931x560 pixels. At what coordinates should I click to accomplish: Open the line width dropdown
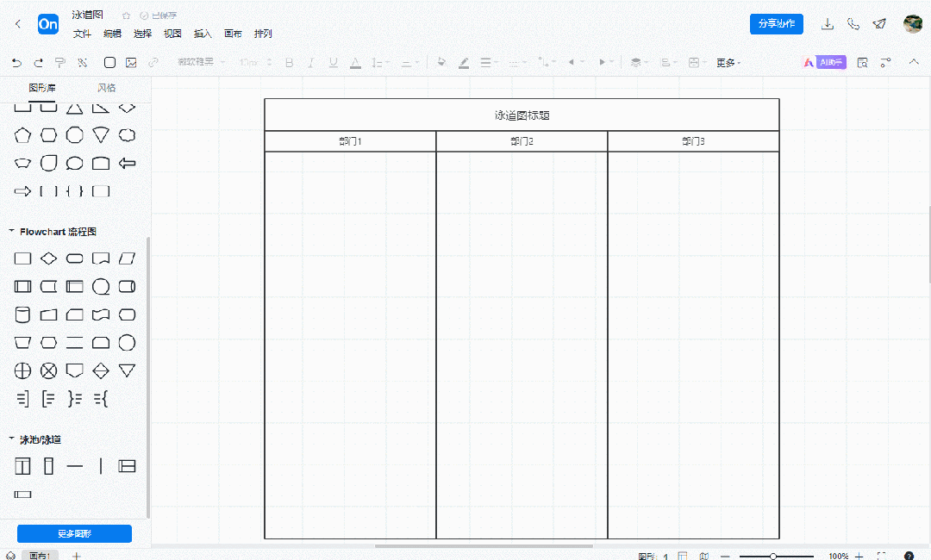(489, 62)
